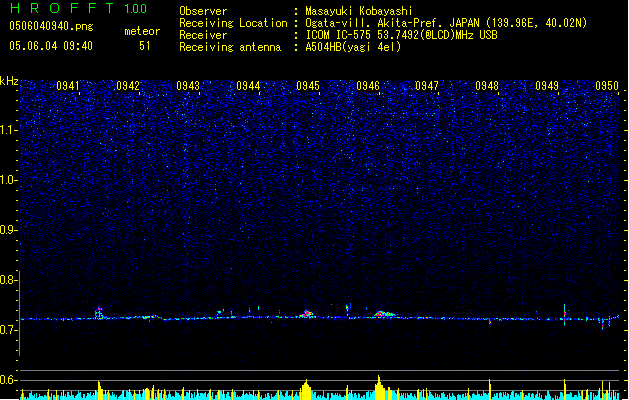Click the meteor label
The height and width of the screenshot is (400, 629).
pos(142,31)
